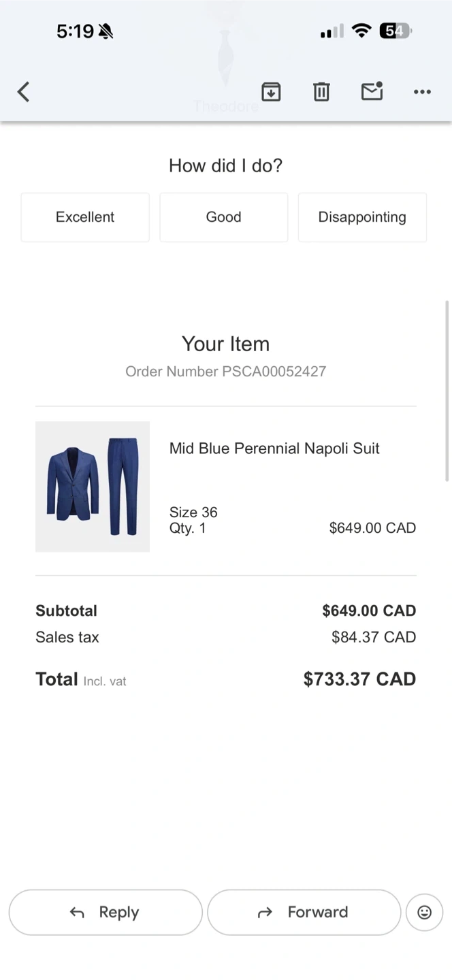Rate the service as Excellent

pos(85,217)
